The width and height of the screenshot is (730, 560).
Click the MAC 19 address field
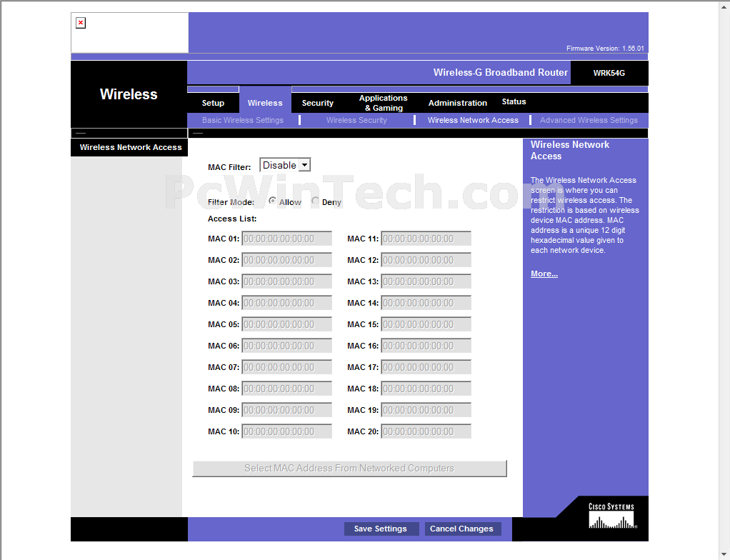pyautogui.click(x=426, y=410)
